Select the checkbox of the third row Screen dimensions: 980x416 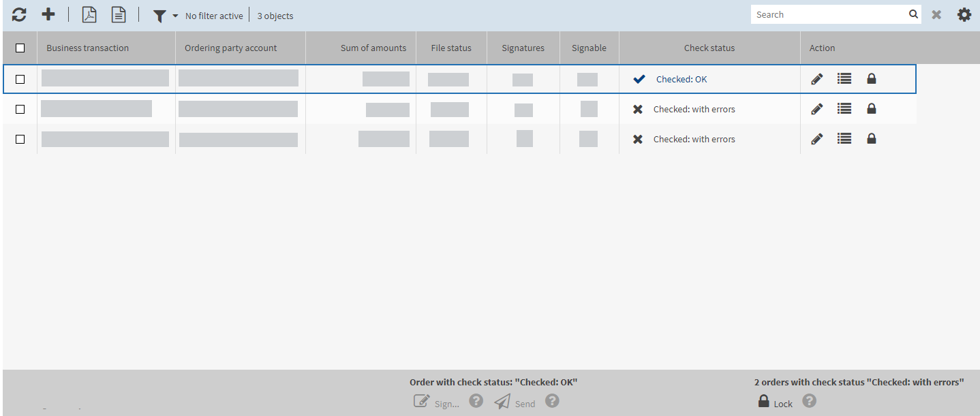(20, 139)
